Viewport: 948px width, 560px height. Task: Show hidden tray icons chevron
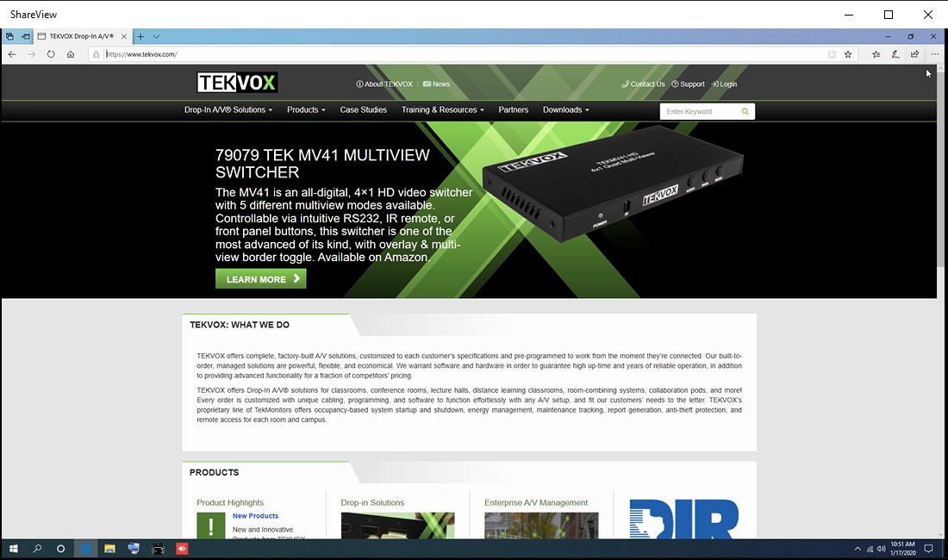pos(858,549)
